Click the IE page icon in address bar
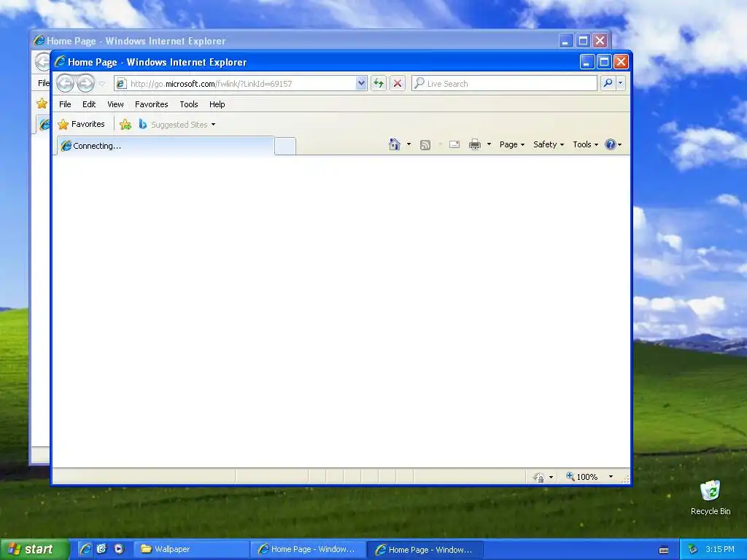 coord(121,84)
